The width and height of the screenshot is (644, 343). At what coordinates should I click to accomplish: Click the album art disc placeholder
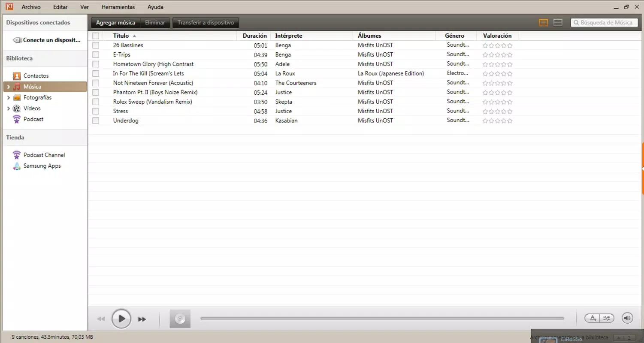(x=180, y=319)
